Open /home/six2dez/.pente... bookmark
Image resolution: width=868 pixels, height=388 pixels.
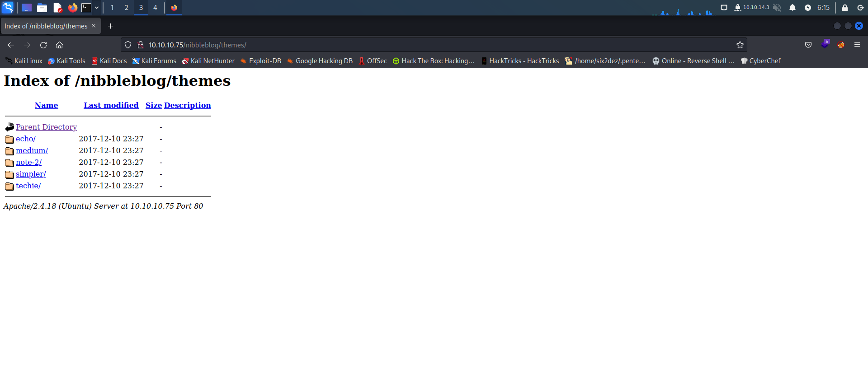[605, 61]
